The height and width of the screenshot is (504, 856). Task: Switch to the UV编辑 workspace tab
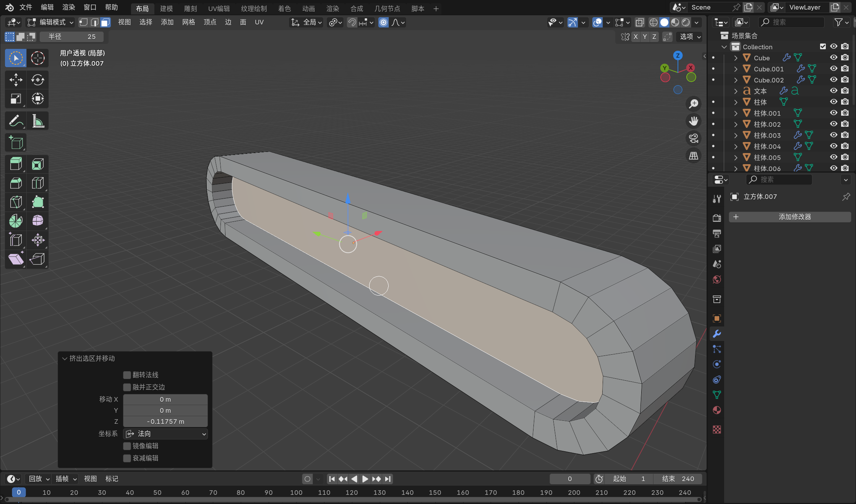(219, 8)
